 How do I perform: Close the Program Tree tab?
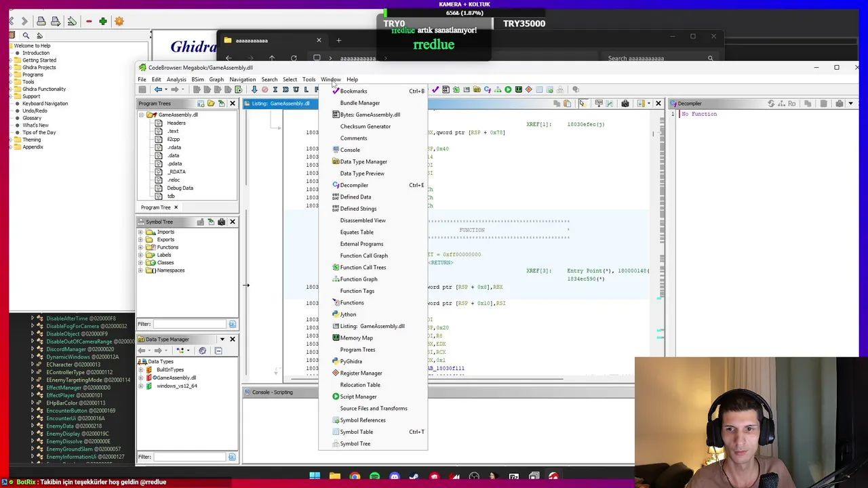point(176,207)
